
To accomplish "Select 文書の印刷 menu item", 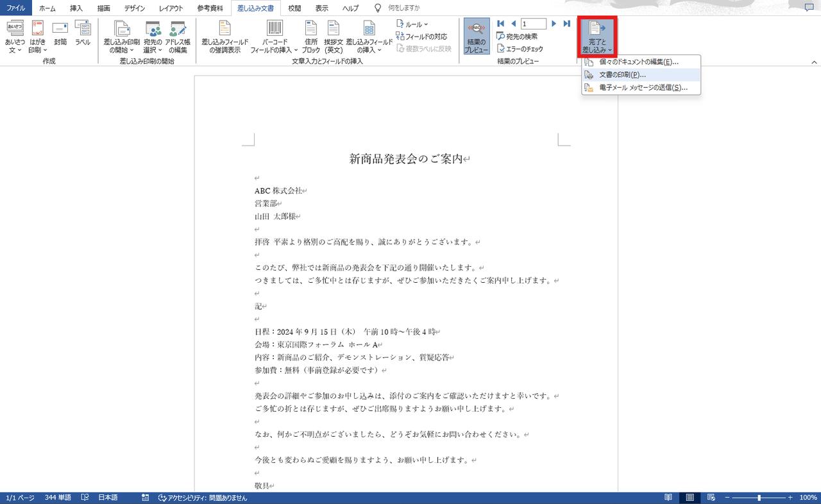I will coord(641,74).
